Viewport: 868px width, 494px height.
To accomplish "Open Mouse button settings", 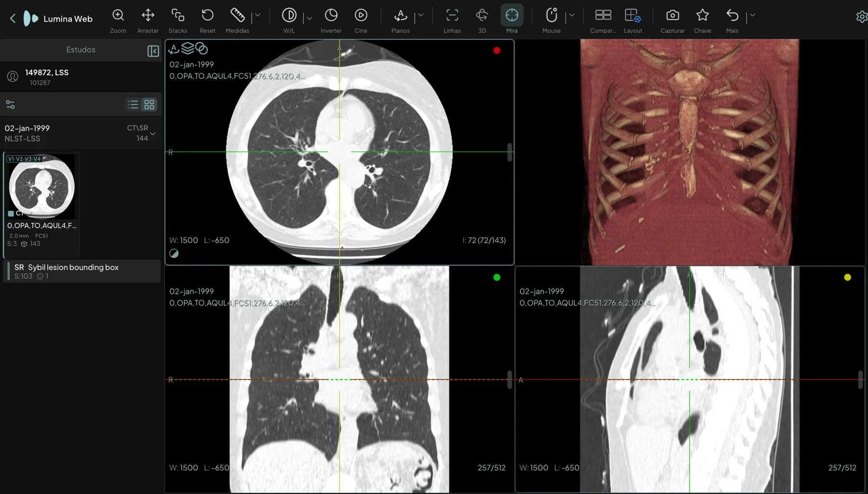I will [x=552, y=15].
